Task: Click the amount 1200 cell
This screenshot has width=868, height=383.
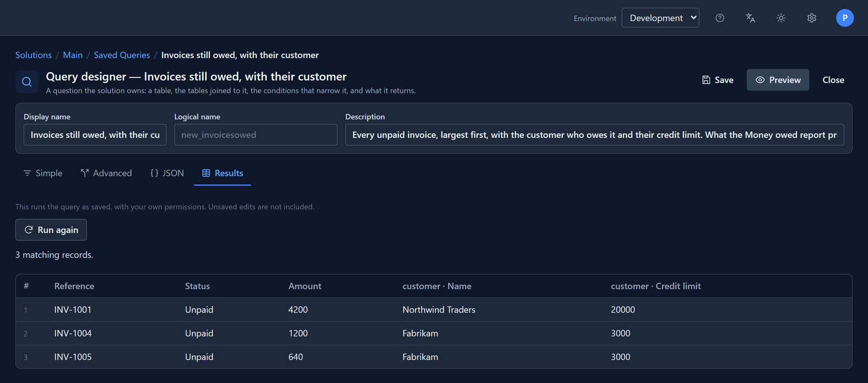Action: click(x=298, y=333)
